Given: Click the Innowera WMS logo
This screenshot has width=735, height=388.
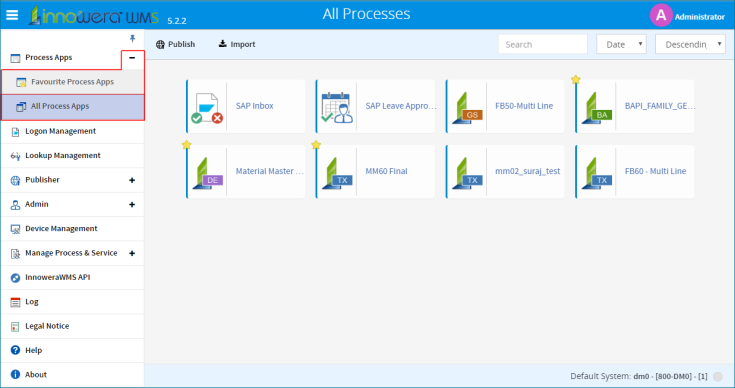Looking at the screenshot, I should coord(94,15).
